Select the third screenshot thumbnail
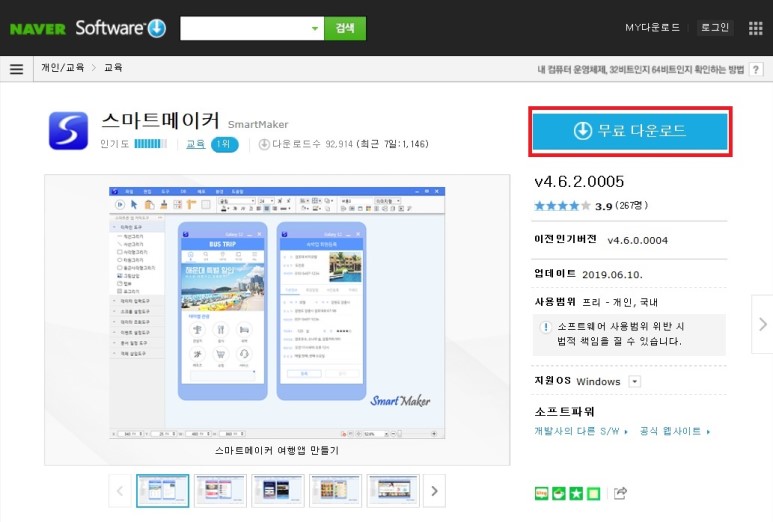 tap(278, 491)
